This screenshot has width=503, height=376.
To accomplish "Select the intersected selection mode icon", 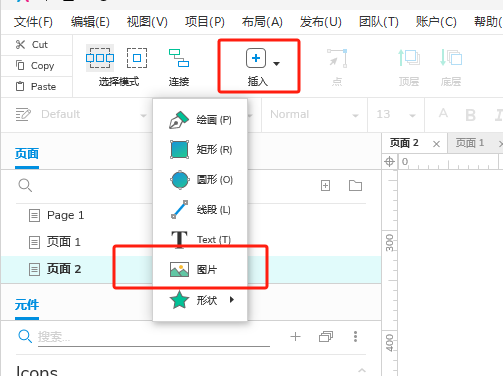I will pyautogui.click(x=100, y=58).
